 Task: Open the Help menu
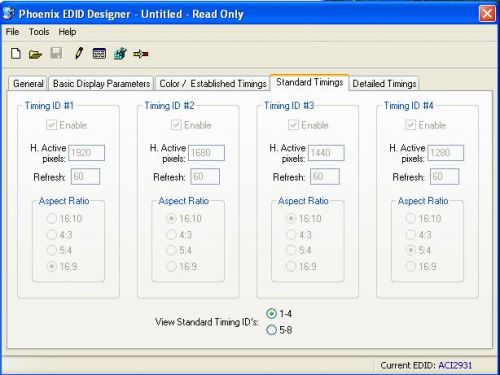pos(67,32)
